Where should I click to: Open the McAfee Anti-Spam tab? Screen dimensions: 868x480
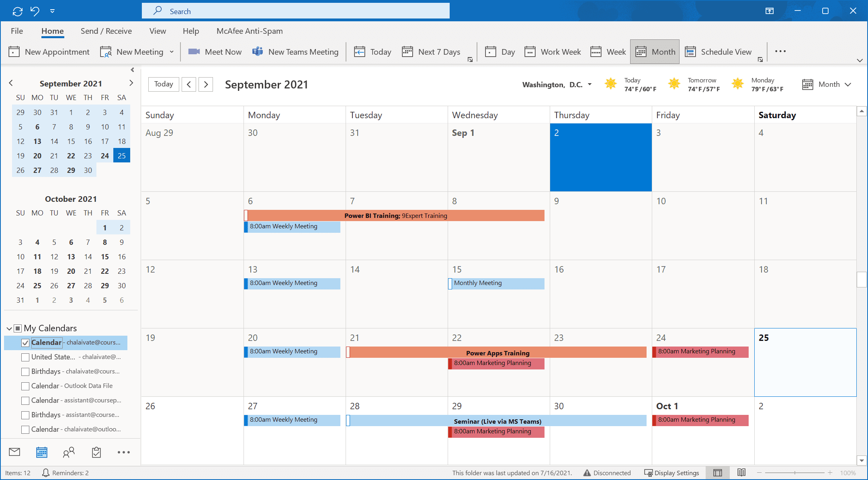pos(249,31)
